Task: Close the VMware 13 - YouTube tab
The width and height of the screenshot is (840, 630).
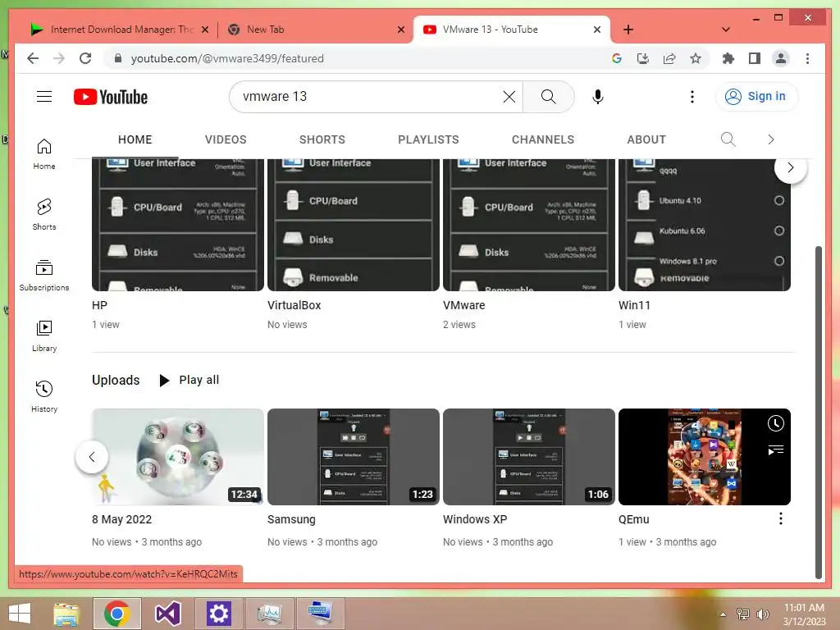Action: tap(597, 30)
